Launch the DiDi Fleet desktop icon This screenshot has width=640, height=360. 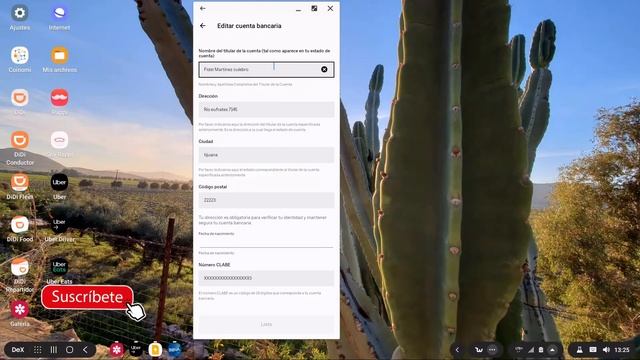point(20,182)
